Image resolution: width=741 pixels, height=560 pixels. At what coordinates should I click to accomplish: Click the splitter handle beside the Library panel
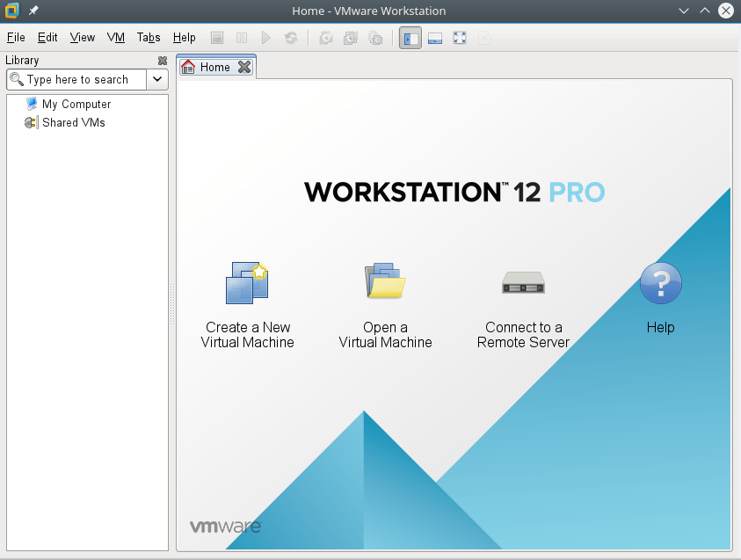pyautogui.click(x=172, y=304)
